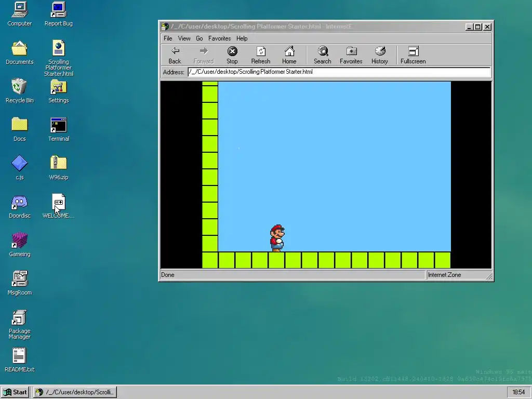Select the Terminal desktop icon
This screenshot has width=532, height=399.
click(x=59, y=129)
